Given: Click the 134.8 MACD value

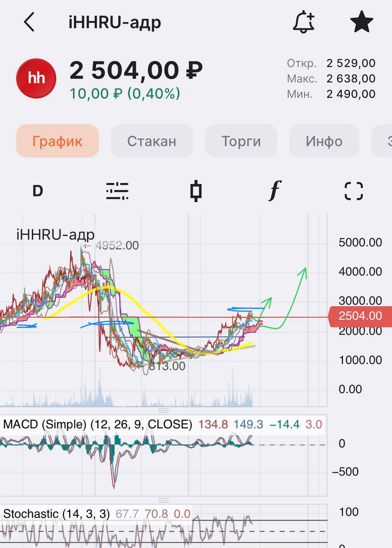Looking at the screenshot, I should tap(213, 424).
